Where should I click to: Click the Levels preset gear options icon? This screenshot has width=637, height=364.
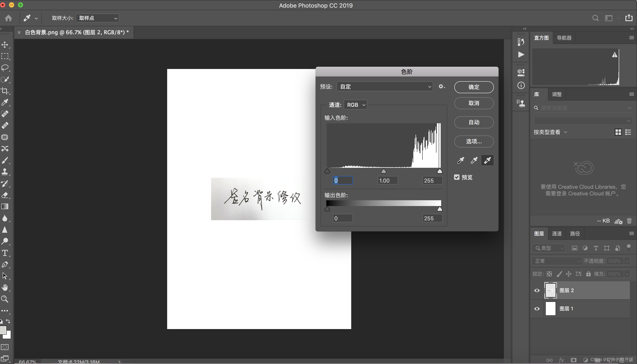tap(441, 87)
